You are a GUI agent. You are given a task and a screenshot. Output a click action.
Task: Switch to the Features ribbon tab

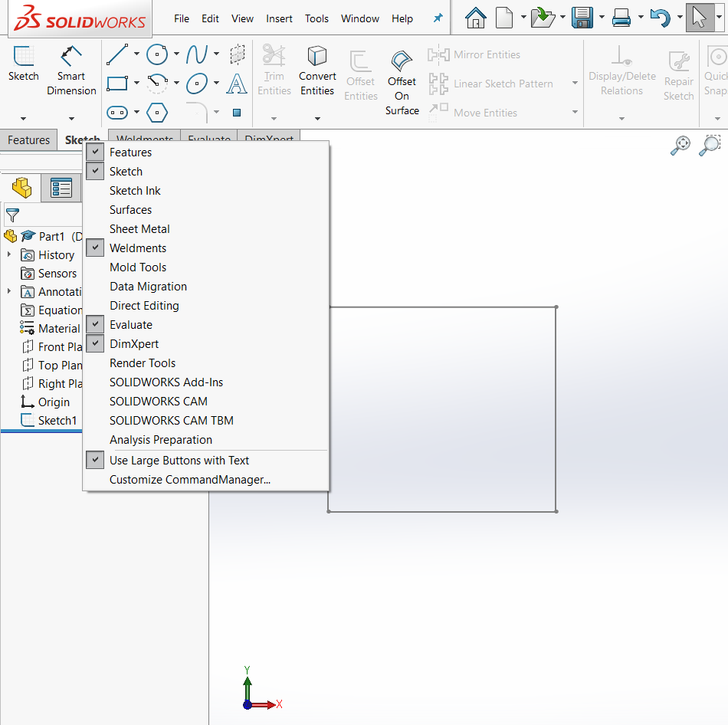[x=28, y=139]
